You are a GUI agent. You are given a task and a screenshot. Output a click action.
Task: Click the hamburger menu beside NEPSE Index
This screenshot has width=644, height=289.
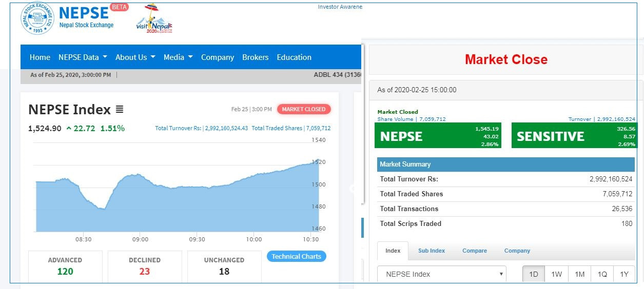coord(120,109)
